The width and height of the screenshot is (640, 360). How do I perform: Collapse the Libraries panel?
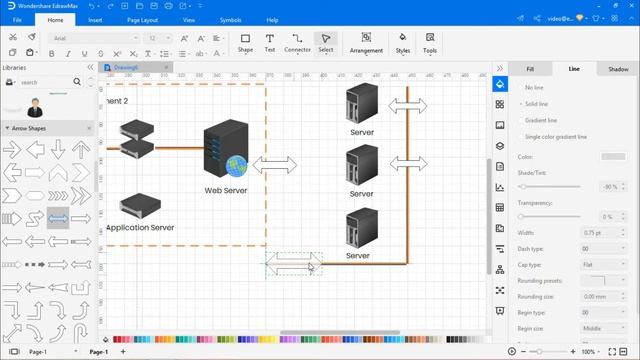(x=90, y=67)
